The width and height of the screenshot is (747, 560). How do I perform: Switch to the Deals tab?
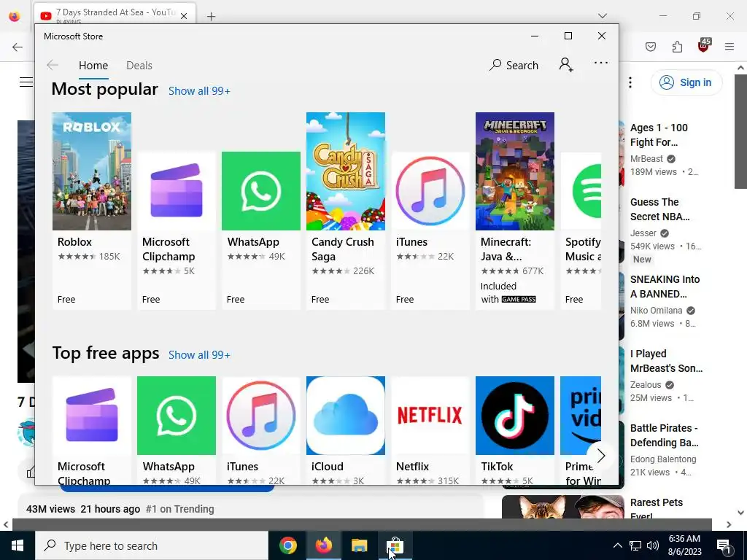[139, 65]
